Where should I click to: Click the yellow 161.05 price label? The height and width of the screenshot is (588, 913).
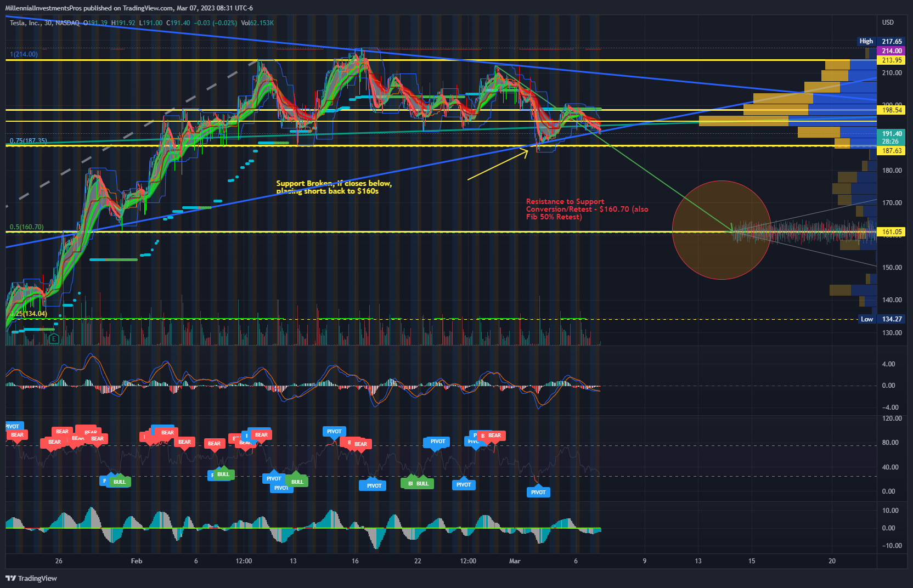892,232
